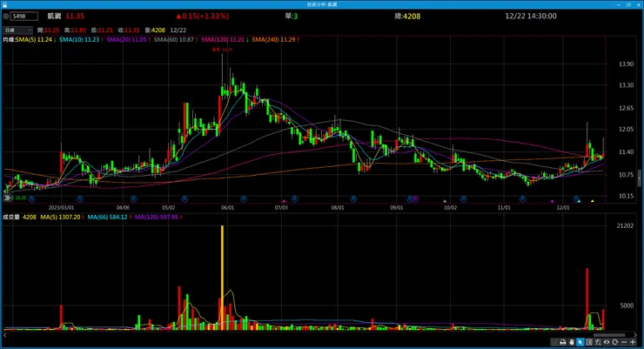Viewport: 644px width, 349px height.
Task: Click the blue monthly marker near 06/01
Action: 244,199
